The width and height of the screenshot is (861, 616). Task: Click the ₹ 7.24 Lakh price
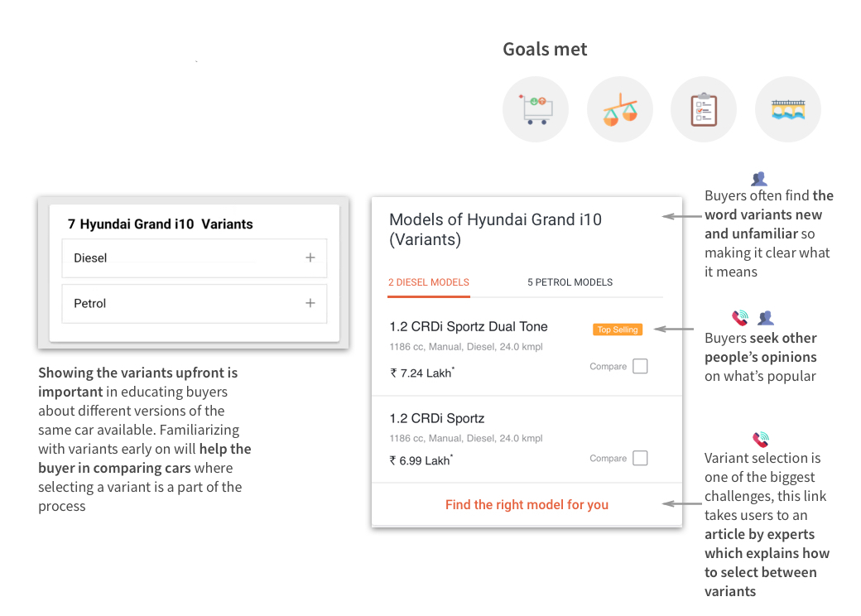pos(422,373)
